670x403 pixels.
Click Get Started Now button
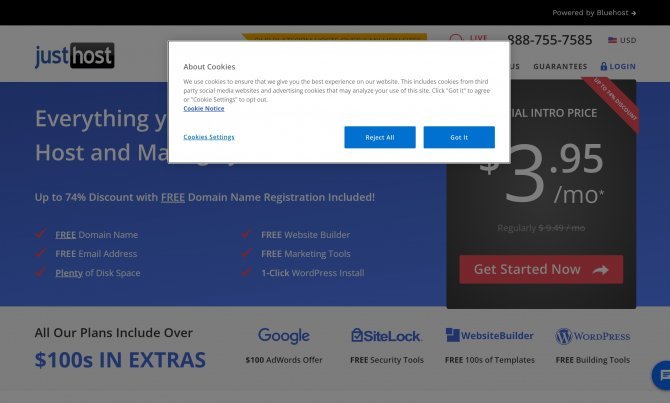point(541,269)
